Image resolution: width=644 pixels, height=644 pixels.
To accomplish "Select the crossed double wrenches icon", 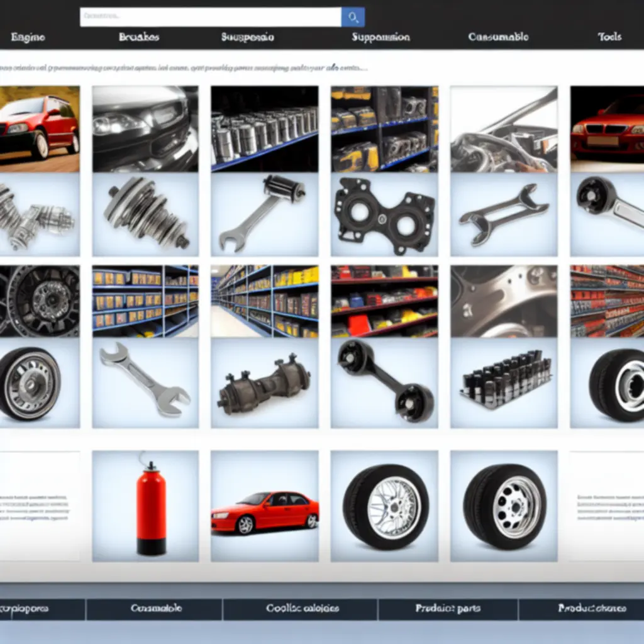I will click(504, 214).
